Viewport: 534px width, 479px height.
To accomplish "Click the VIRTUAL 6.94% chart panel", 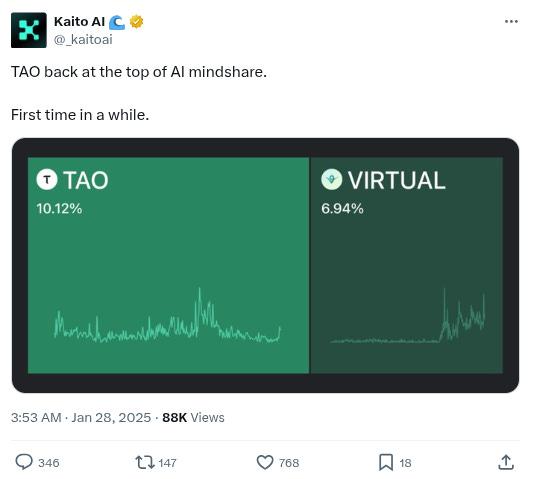I will coord(407,265).
